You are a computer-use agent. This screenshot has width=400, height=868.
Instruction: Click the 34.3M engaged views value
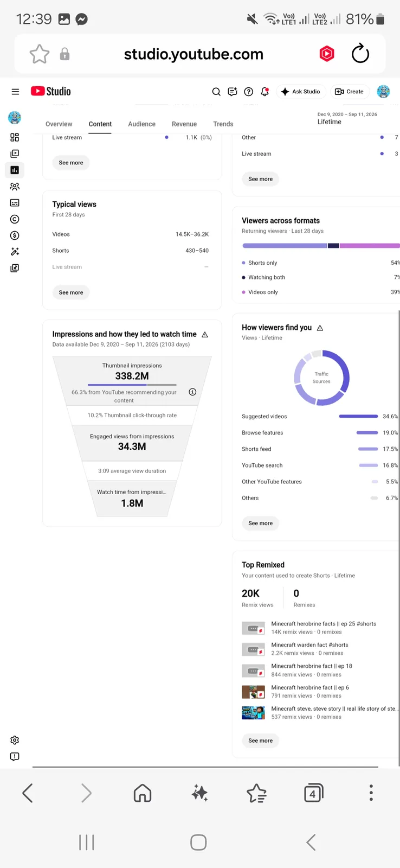[132, 446]
